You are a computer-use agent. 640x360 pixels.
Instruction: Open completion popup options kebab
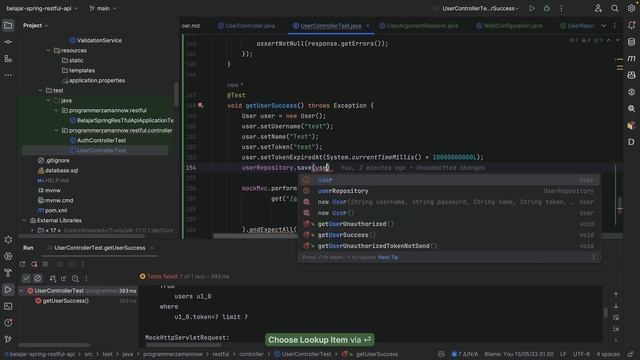click(593, 257)
